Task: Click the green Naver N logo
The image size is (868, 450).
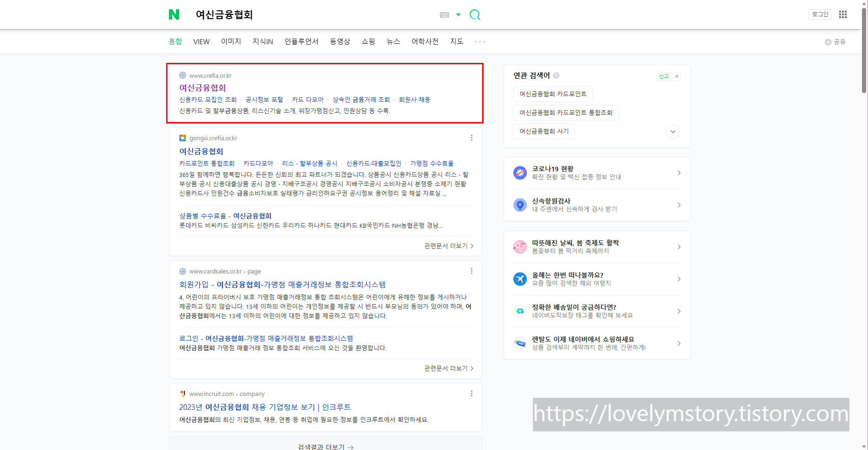Action: pos(174,14)
